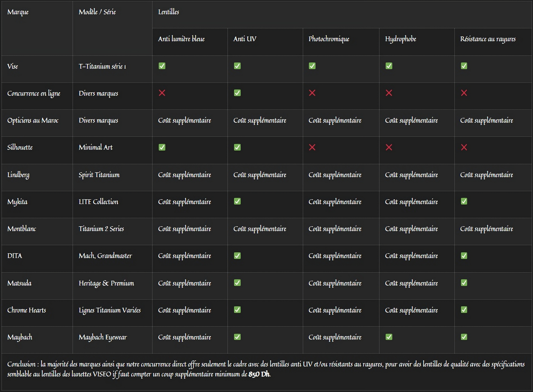Image resolution: width=533 pixels, height=392 pixels.
Task: Select the Spirit Titanium model cell
Action: coord(112,178)
